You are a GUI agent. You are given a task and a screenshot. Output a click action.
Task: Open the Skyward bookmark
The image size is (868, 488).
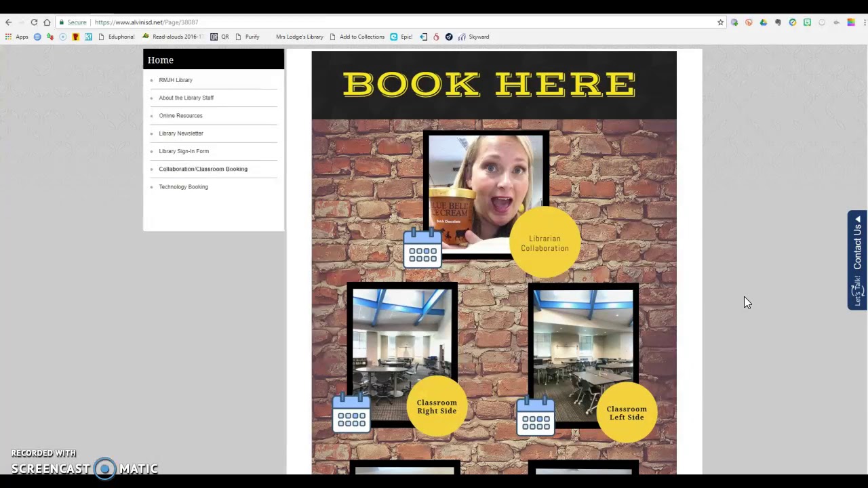tap(473, 37)
